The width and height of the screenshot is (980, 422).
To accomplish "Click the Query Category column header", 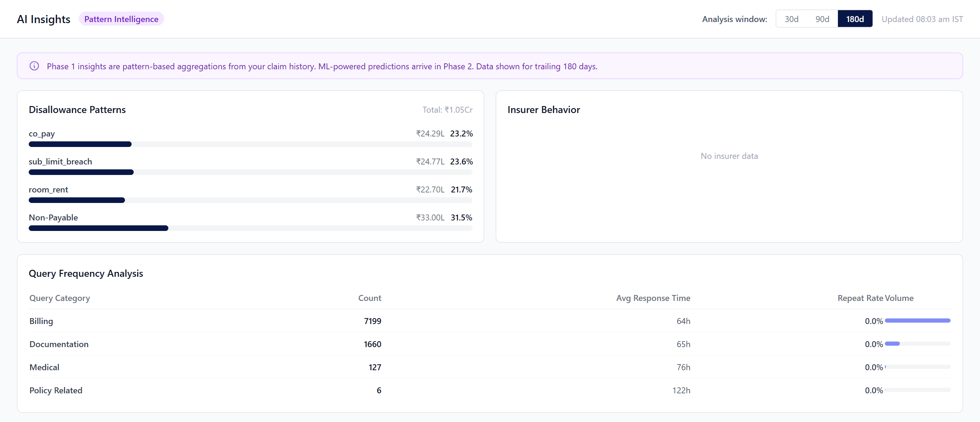I will (x=60, y=298).
